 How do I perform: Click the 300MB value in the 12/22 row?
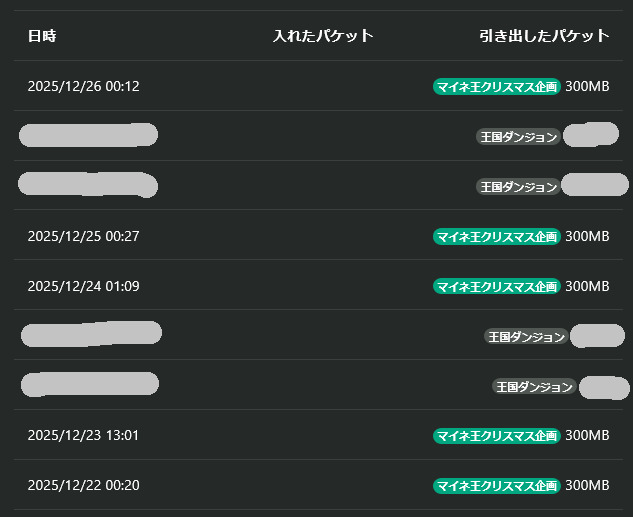coord(587,485)
